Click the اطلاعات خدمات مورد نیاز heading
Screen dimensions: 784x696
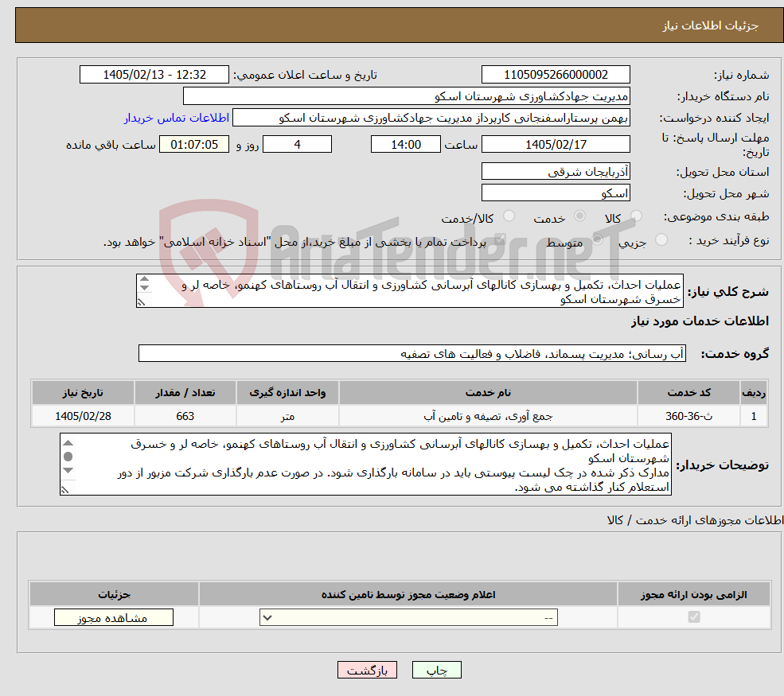click(700, 321)
